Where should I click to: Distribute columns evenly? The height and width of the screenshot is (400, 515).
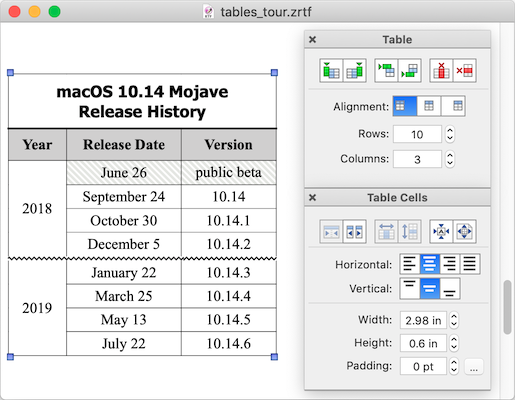[386, 231]
